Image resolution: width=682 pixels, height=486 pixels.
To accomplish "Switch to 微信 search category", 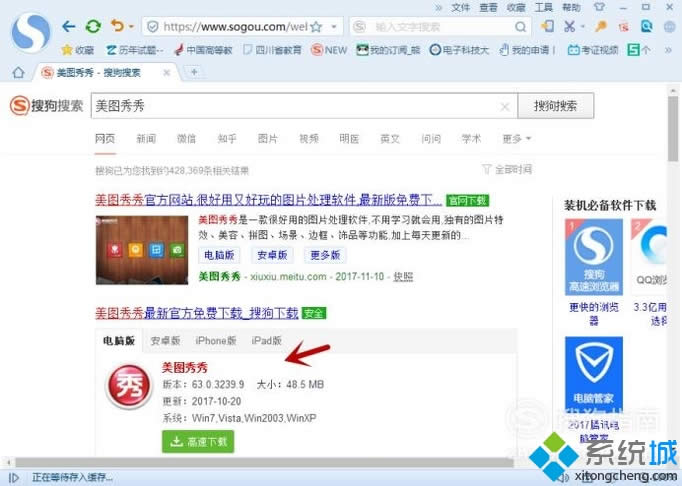I will 186,139.
